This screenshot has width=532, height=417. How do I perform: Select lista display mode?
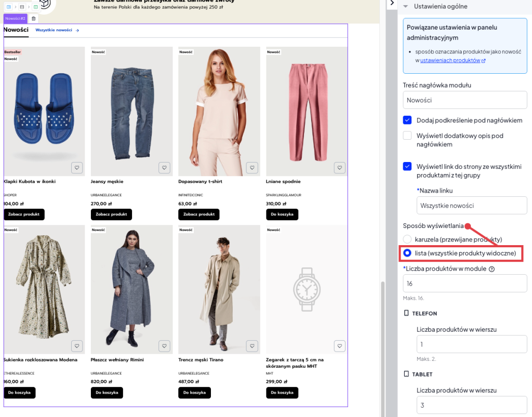407,253
